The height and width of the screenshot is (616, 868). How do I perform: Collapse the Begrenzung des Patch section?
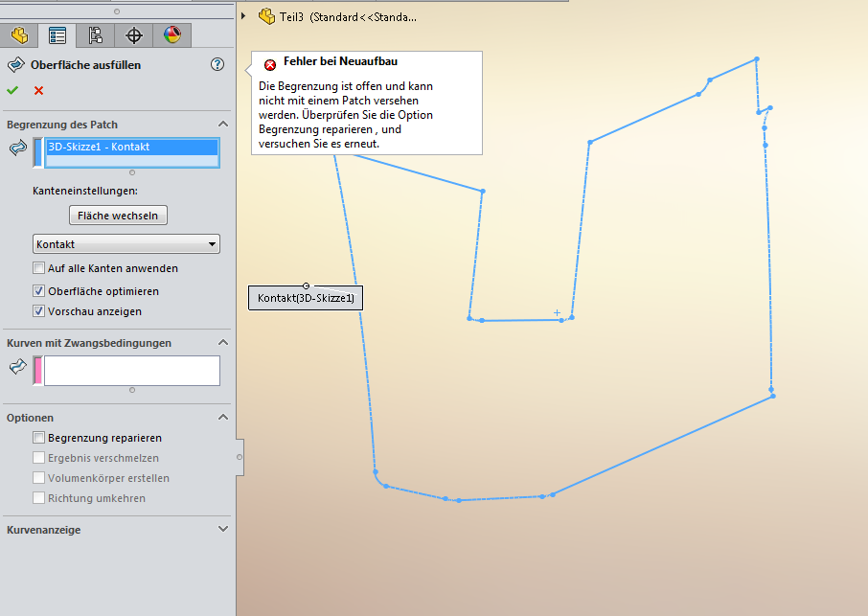coord(223,124)
